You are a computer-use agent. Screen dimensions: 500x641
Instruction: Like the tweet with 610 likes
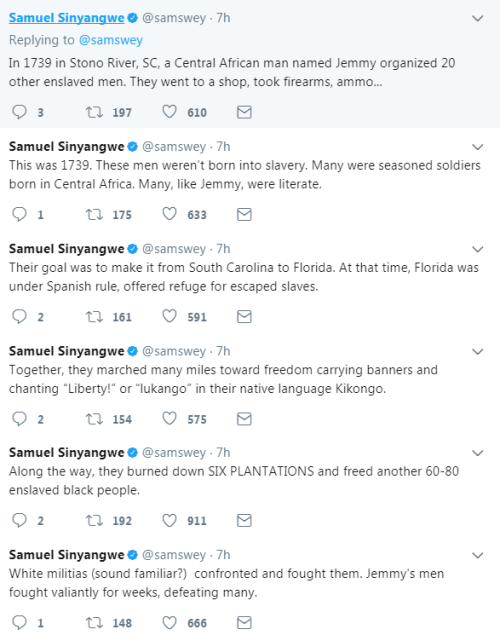pos(169,112)
